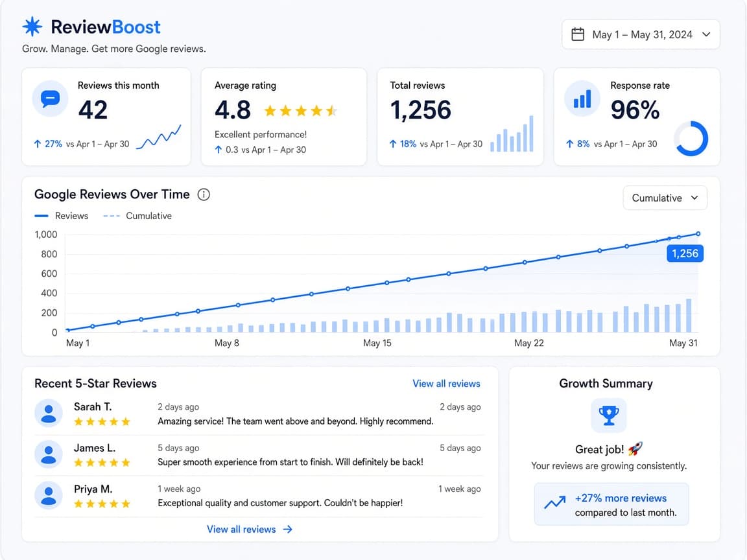Click the '+27% more reviews' text
The height and width of the screenshot is (560, 747).
621,498
